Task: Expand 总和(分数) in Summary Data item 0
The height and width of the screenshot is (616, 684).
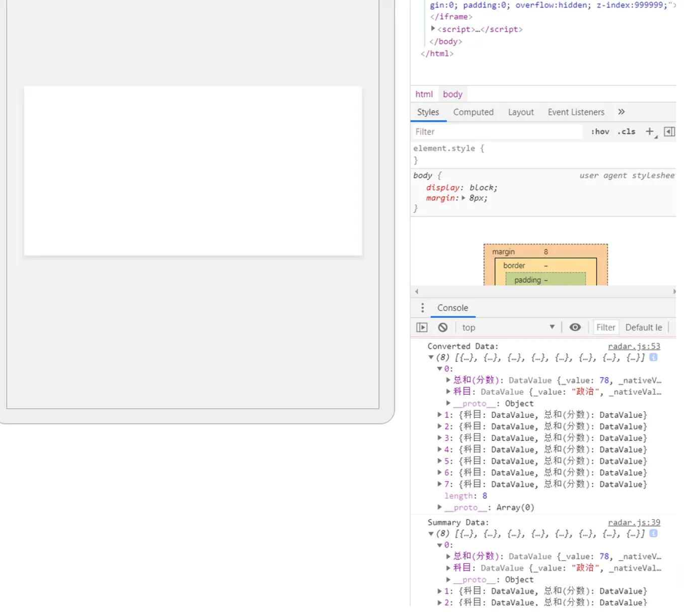Action: coord(448,557)
